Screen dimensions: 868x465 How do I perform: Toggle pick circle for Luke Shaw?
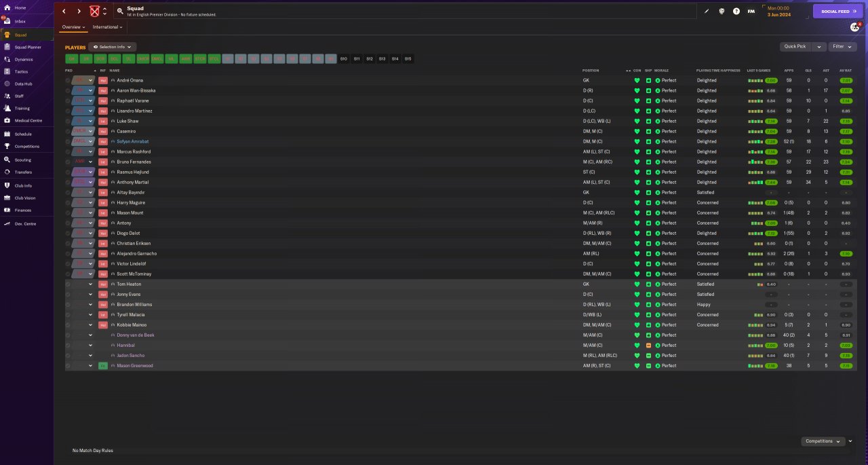(68, 121)
